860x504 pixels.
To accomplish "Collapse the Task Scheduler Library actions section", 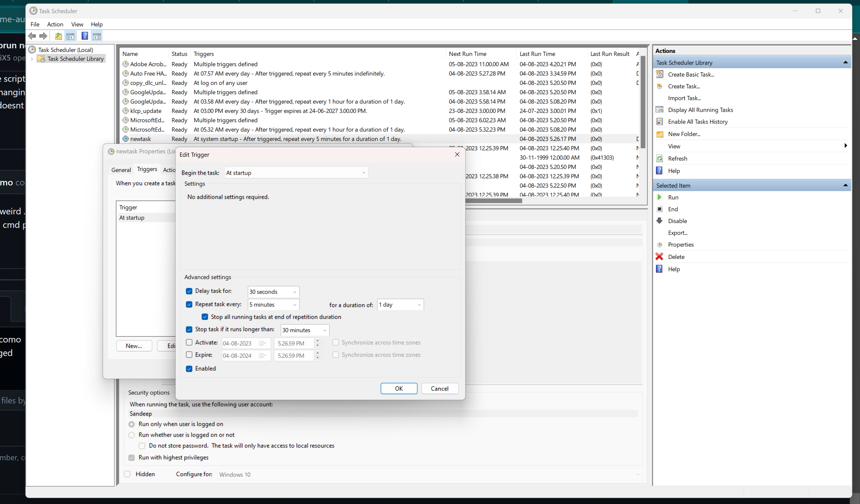I will (x=845, y=62).
